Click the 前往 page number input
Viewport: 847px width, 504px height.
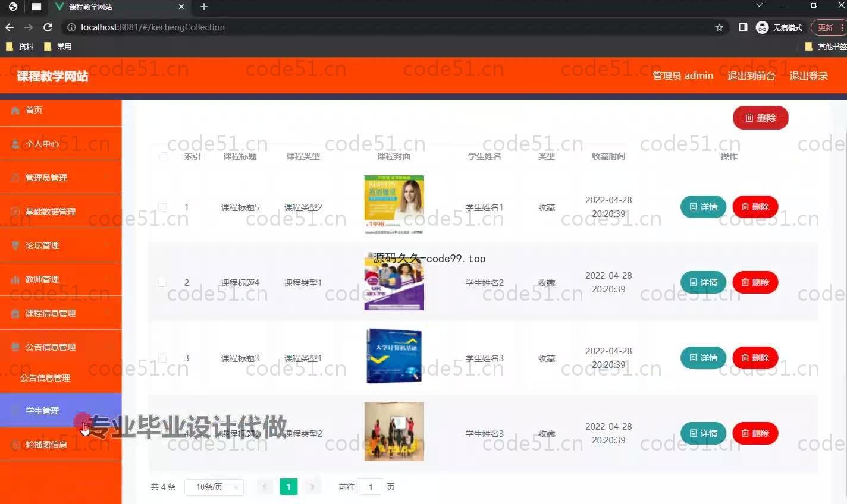pos(371,487)
